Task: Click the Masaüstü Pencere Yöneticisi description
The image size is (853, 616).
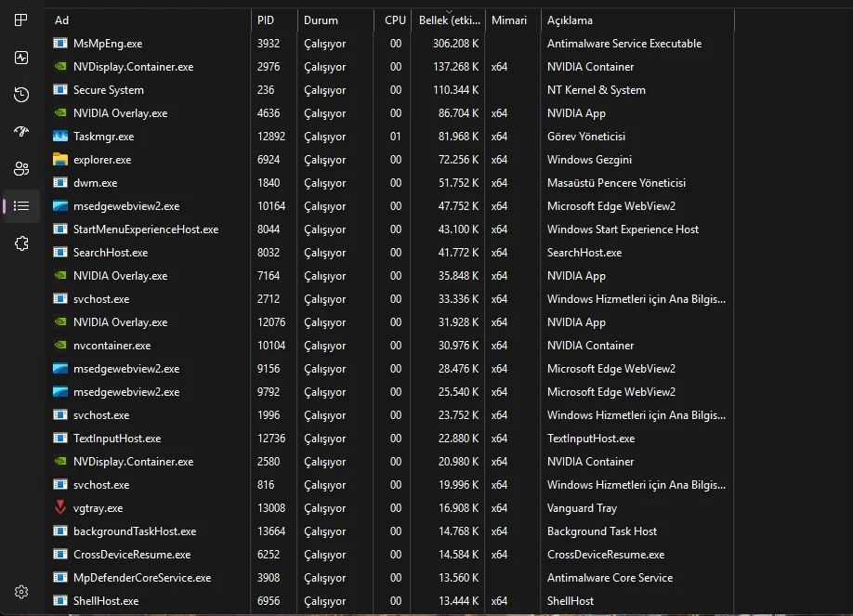Action: (616, 183)
